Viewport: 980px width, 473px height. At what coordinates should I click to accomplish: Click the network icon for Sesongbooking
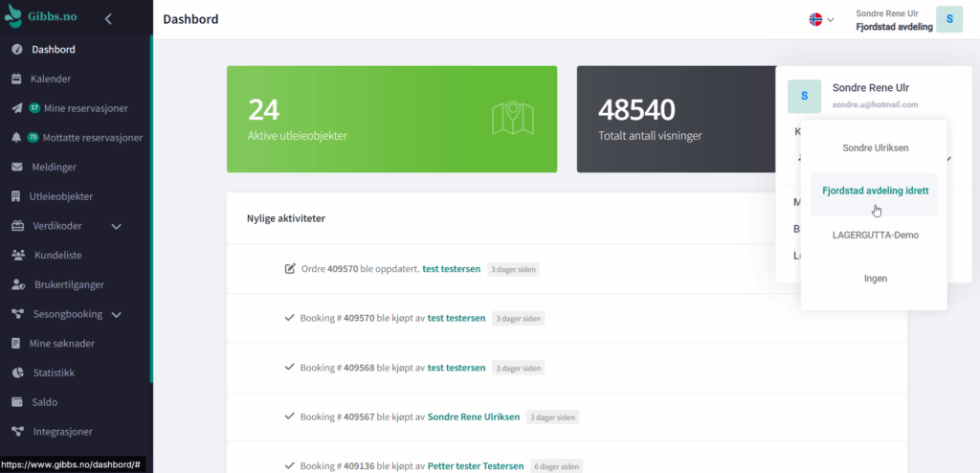pyautogui.click(x=17, y=314)
